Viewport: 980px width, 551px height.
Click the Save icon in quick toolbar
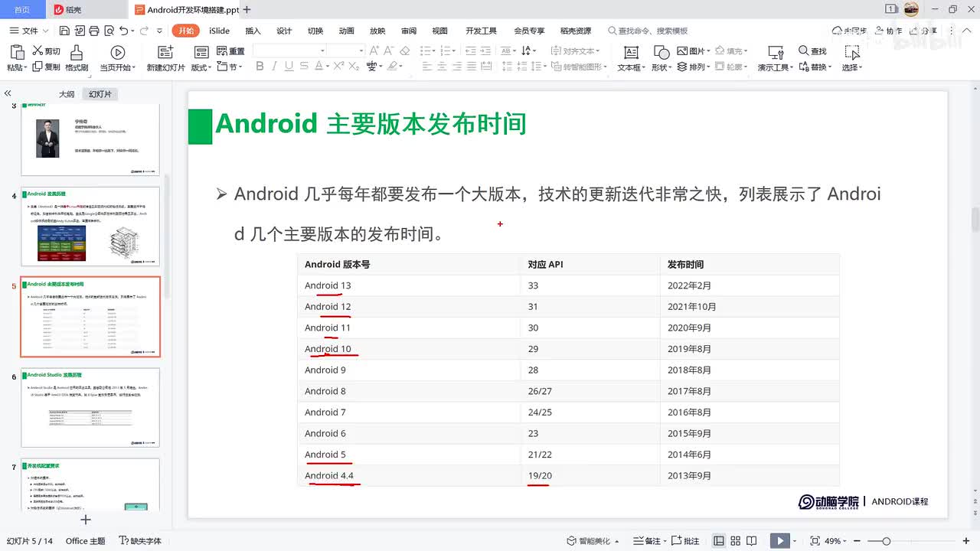click(x=64, y=31)
